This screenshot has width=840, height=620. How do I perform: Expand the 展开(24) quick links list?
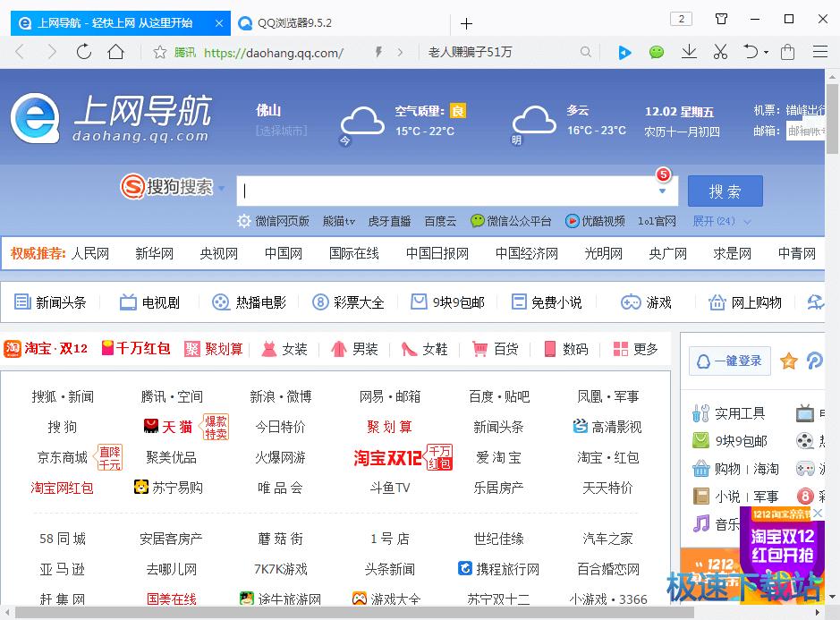point(721,221)
